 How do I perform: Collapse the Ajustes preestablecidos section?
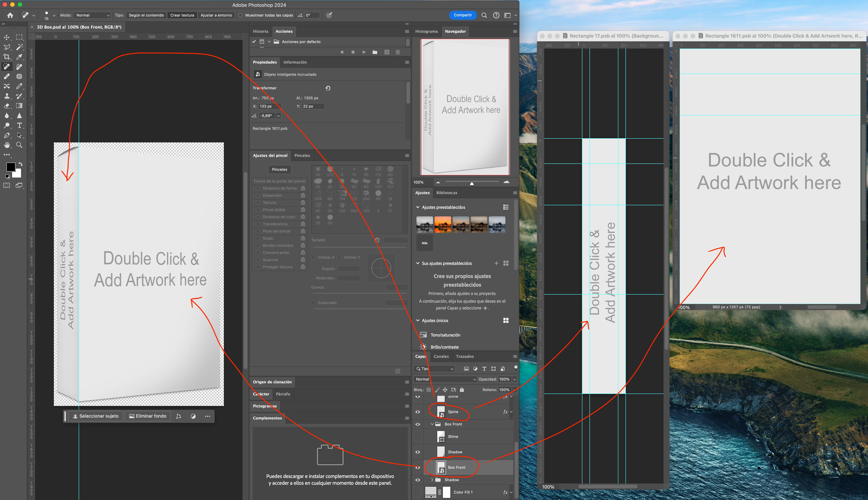[x=418, y=207]
